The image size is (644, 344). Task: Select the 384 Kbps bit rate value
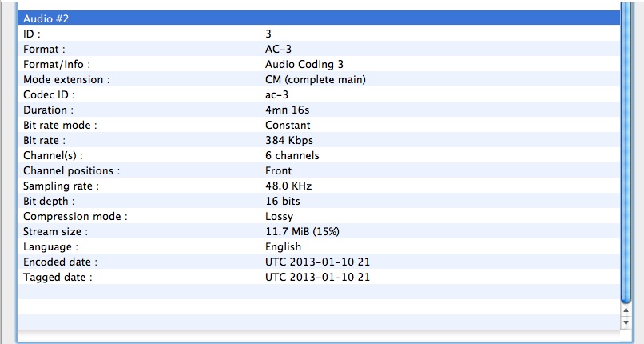[289, 141]
